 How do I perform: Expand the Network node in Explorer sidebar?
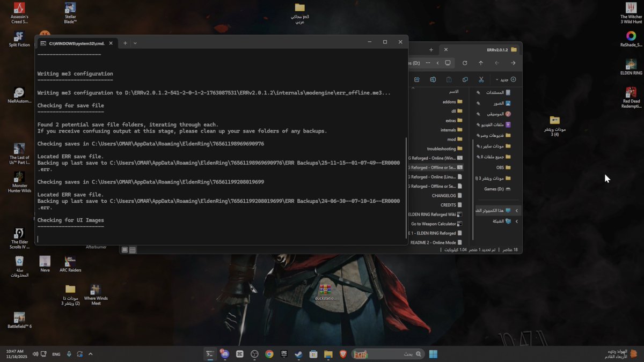click(x=517, y=221)
